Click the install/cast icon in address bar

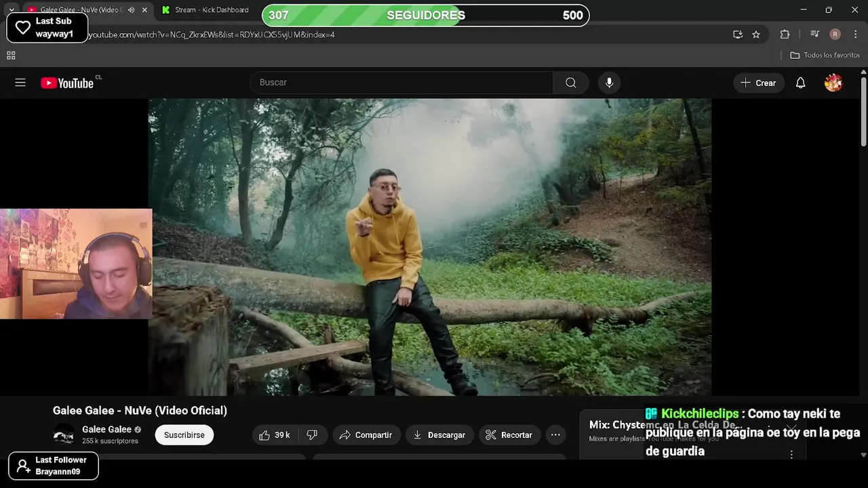pyautogui.click(x=738, y=35)
